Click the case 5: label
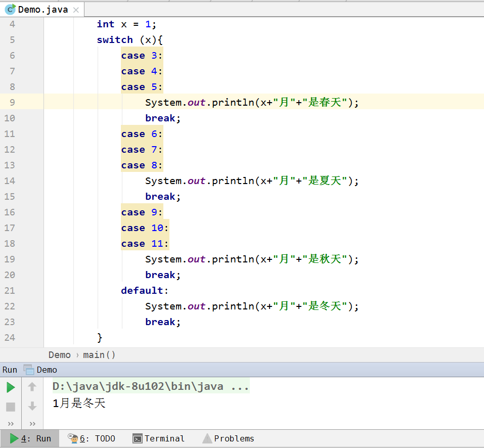The width and height of the screenshot is (484, 448). pyautogui.click(x=142, y=87)
